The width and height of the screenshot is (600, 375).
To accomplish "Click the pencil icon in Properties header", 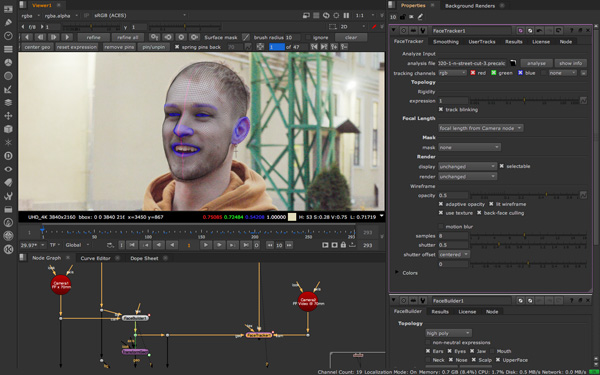I will [x=420, y=17].
